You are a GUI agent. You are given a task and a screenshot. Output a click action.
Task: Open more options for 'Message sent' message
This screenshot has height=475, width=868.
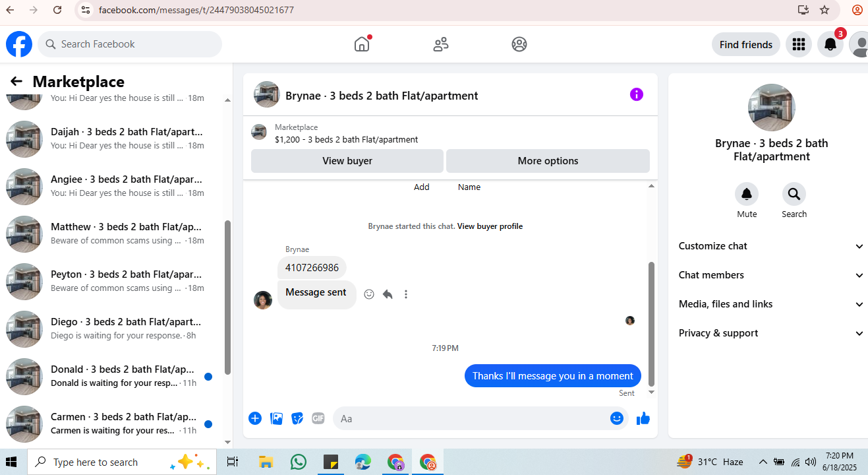[x=406, y=294]
